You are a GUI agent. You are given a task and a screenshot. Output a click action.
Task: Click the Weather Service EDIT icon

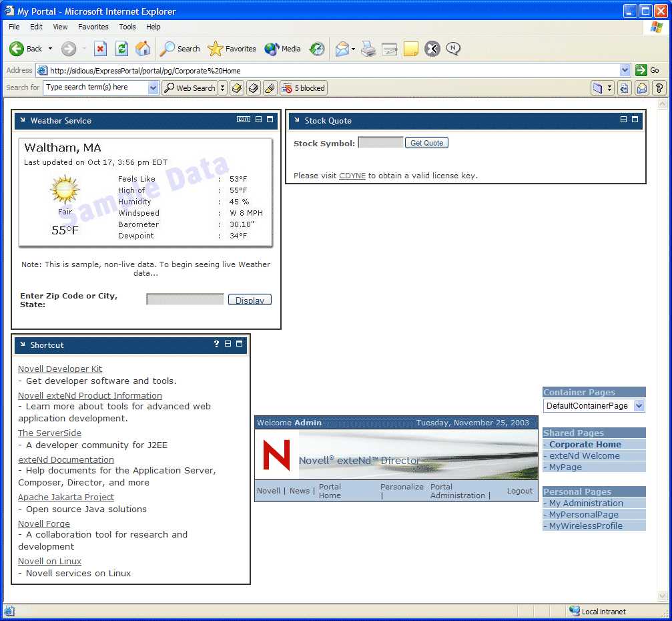pos(244,120)
